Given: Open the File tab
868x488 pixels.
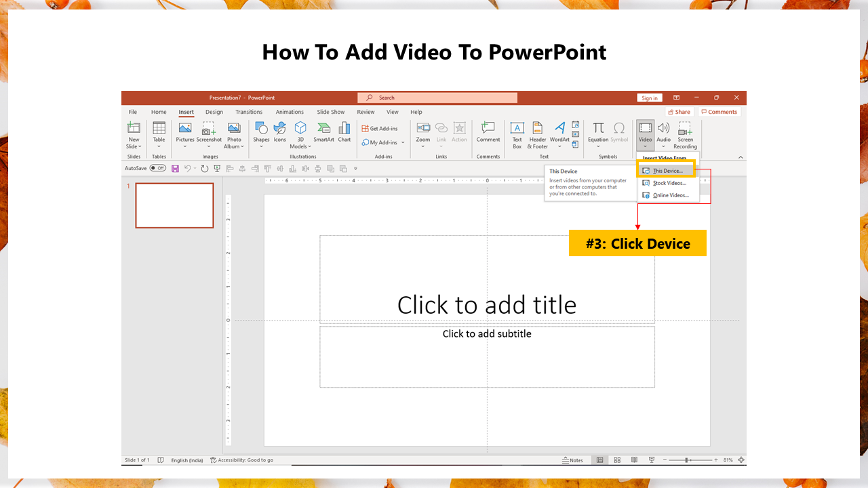Looking at the screenshot, I should 133,112.
